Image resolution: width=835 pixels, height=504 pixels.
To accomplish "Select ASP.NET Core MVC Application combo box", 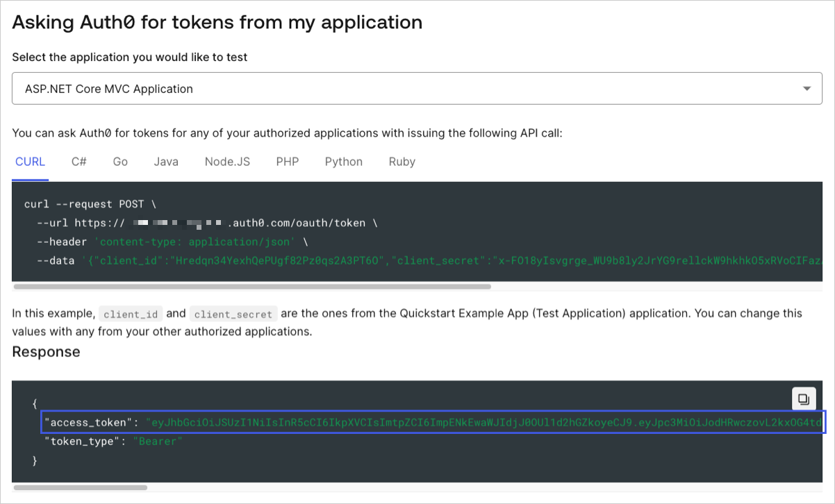I will 417,89.
